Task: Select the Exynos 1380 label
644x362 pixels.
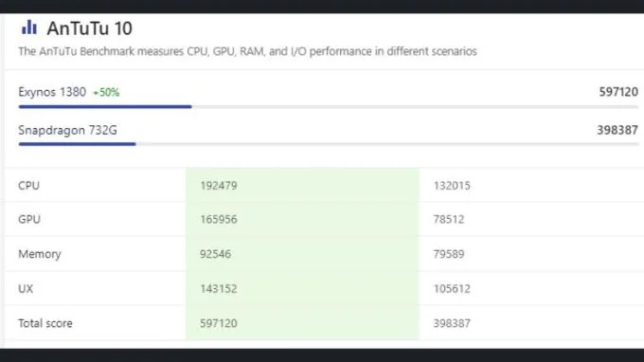Action: (x=52, y=92)
